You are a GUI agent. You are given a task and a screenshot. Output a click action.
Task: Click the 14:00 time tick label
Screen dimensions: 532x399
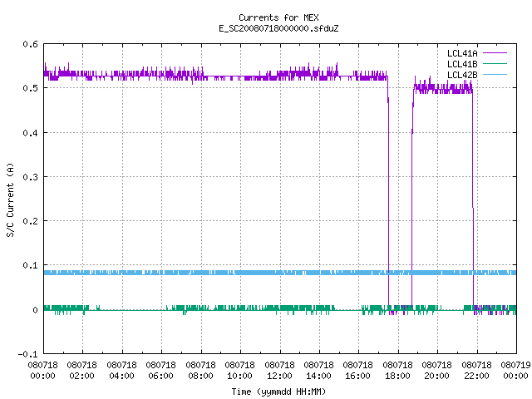pos(318,376)
